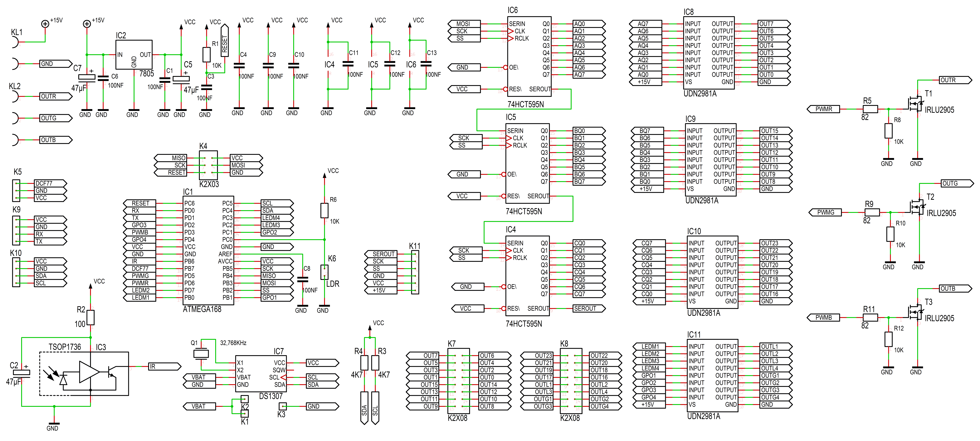Click the IC9 reference label
The height and width of the screenshot is (441, 980).
click(690, 119)
